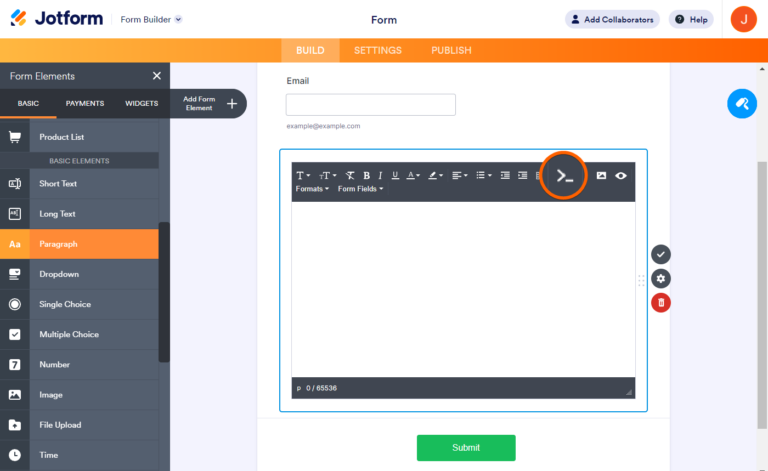
Task: Select the BASIC elements tab
Action: point(28,103)
